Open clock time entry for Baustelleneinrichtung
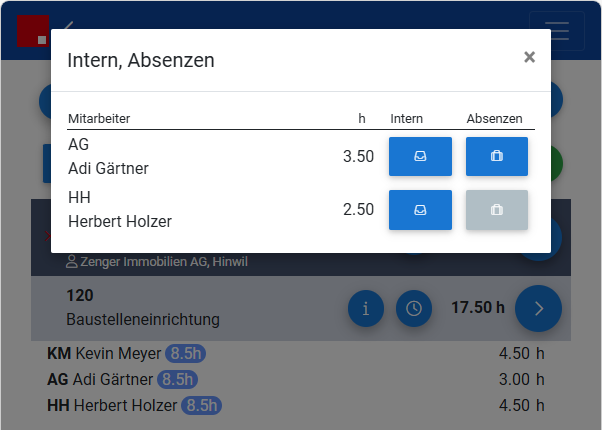The image size is (602, 430). (x=414, y=308)
